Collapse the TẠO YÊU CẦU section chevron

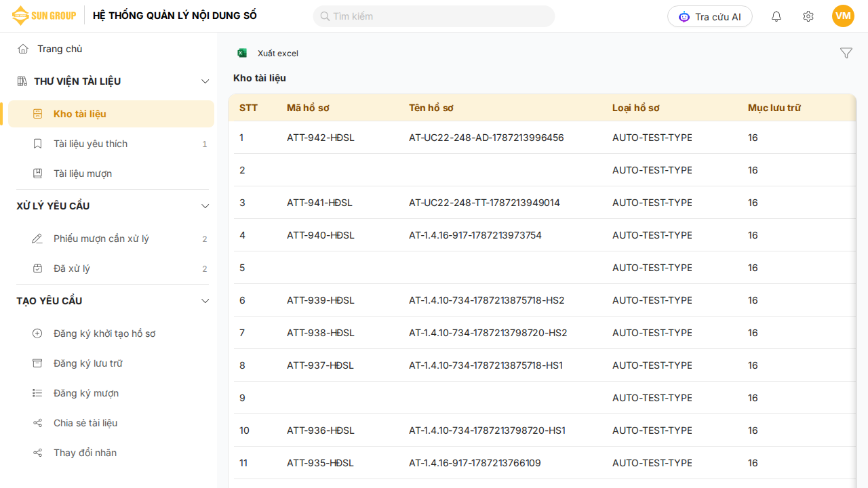point(205,301)
